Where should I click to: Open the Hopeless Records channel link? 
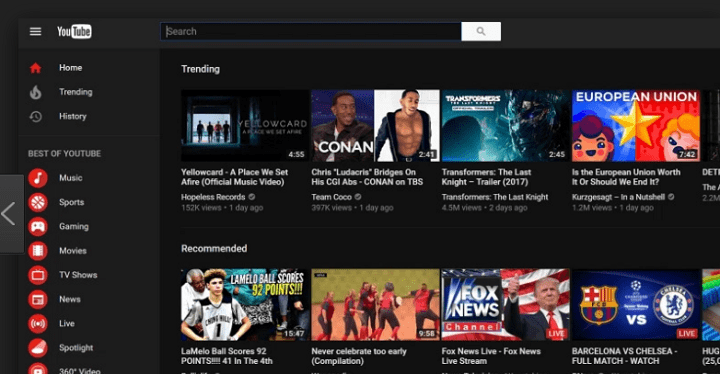point(213,197)
